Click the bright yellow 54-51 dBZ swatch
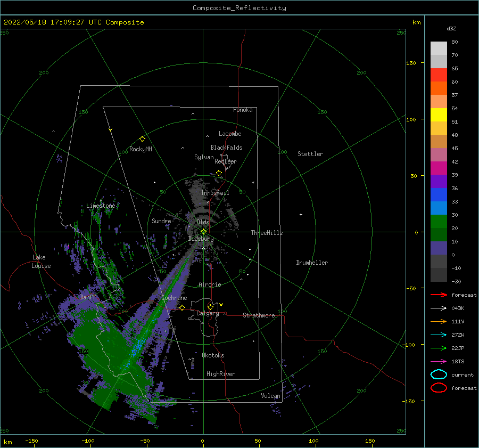The width and height of the screenshot is (479, 448). click(x=439, y=115)
